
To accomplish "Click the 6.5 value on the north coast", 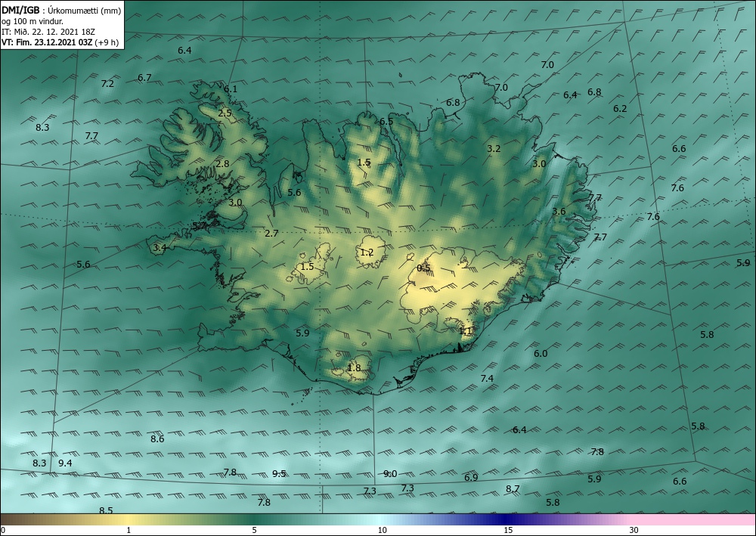I will tap(386, 122).
